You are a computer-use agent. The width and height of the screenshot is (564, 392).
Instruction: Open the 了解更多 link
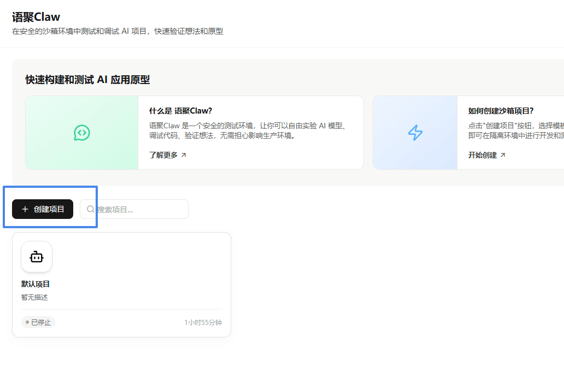[x=163, y=155]
